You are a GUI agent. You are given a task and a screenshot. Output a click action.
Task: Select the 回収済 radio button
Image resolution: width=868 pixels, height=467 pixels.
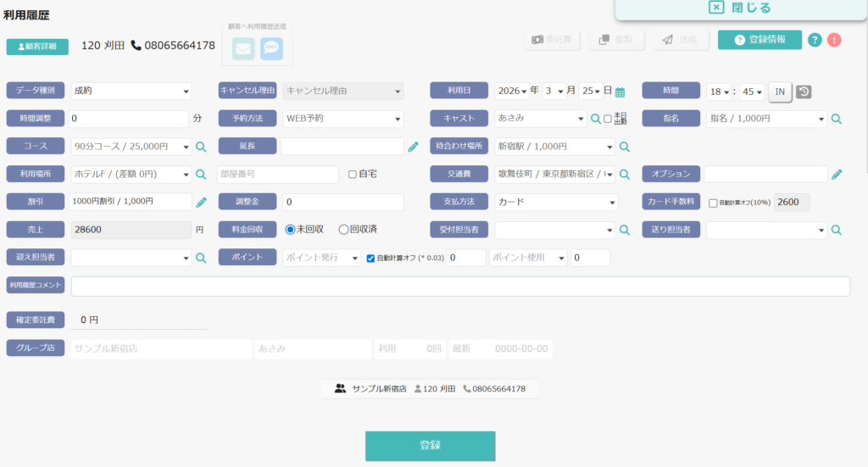[343, 230]
